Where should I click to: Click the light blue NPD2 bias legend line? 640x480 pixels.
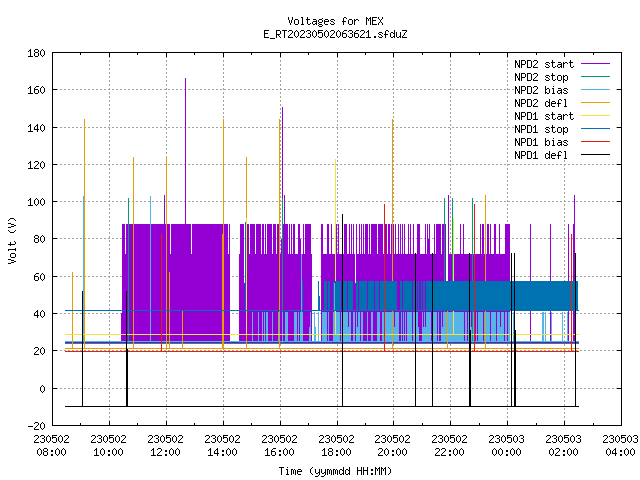pos(596,89)
